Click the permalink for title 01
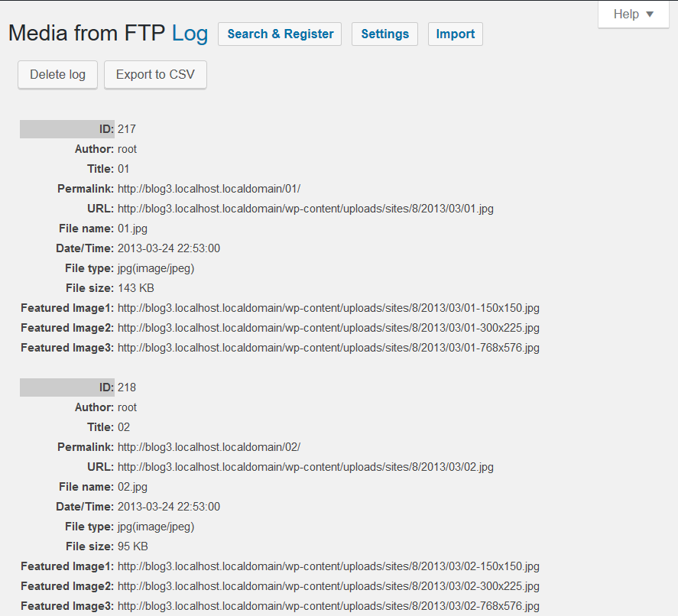The height and width of the screenshot is (616, 678). (x=209, y=189)
